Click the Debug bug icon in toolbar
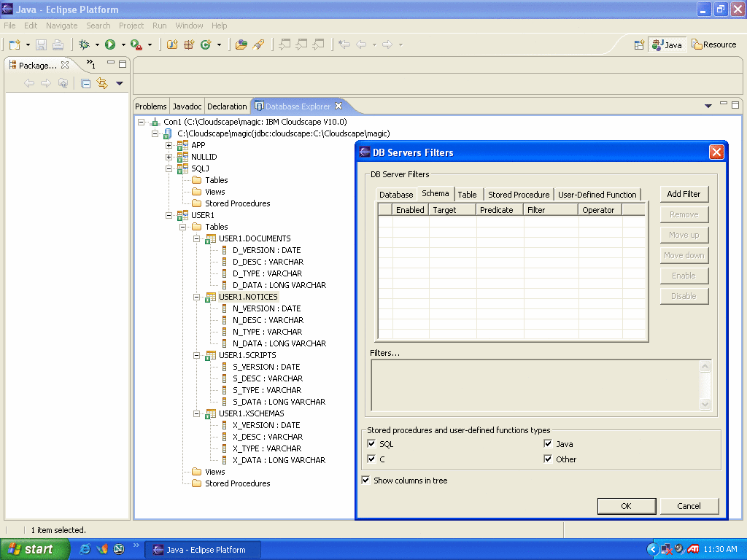The height and width of the screenshot is (560, 747). (x=85, y=44)
